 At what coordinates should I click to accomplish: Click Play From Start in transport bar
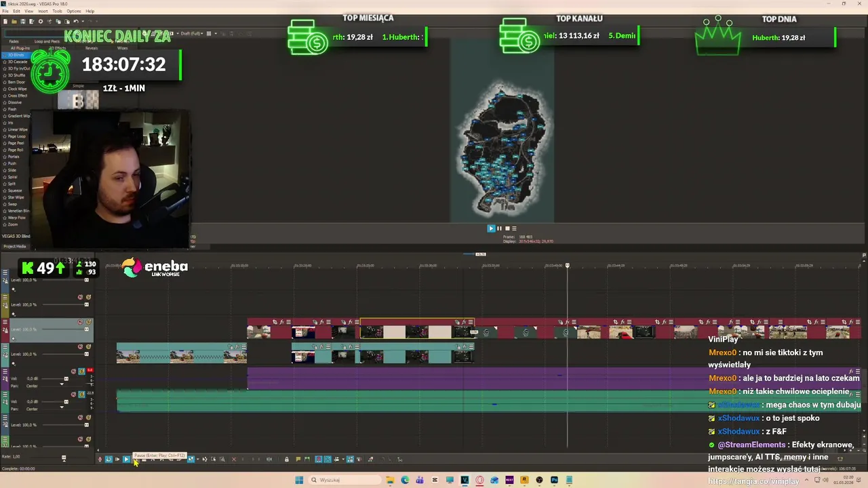117,460
